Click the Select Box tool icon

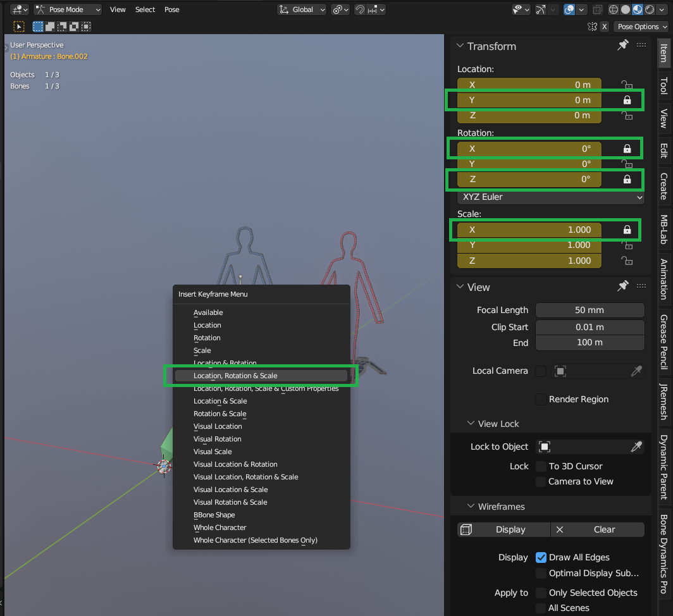coord(38,27)
